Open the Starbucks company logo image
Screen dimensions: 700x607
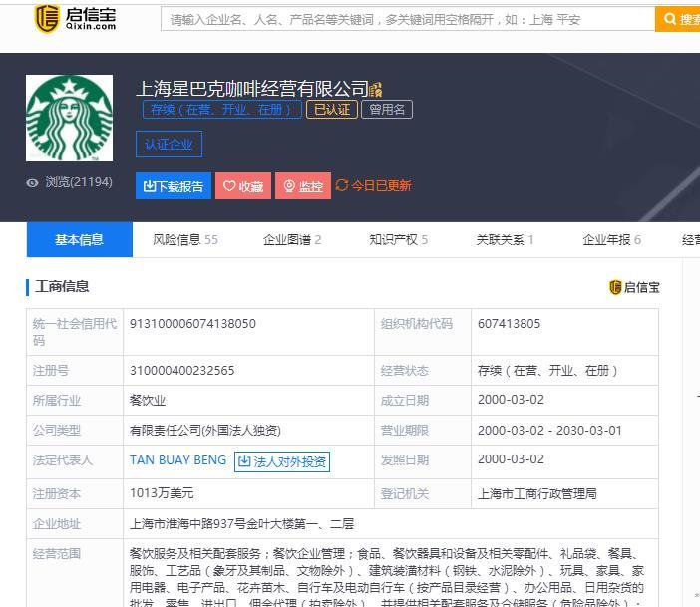(x=69, y=118)
